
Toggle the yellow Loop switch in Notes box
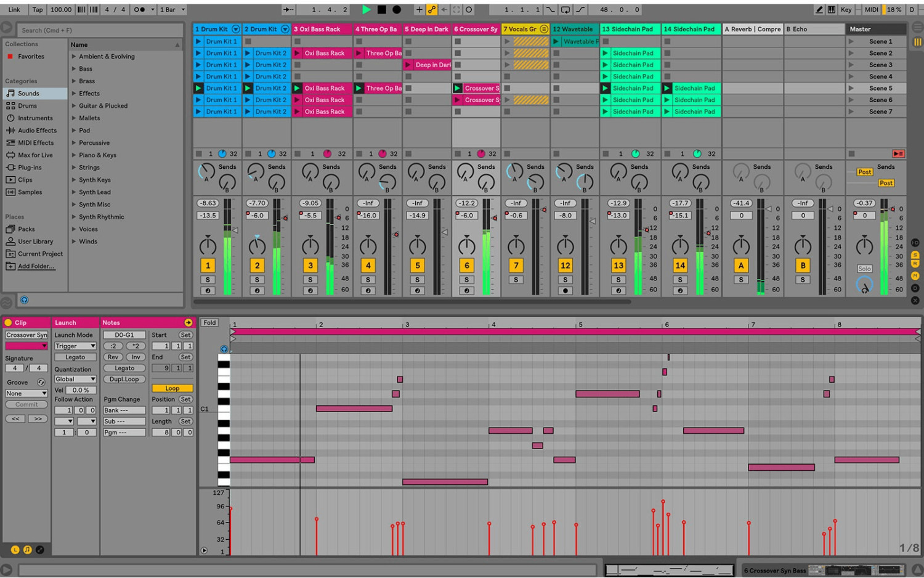coord(172,388)
